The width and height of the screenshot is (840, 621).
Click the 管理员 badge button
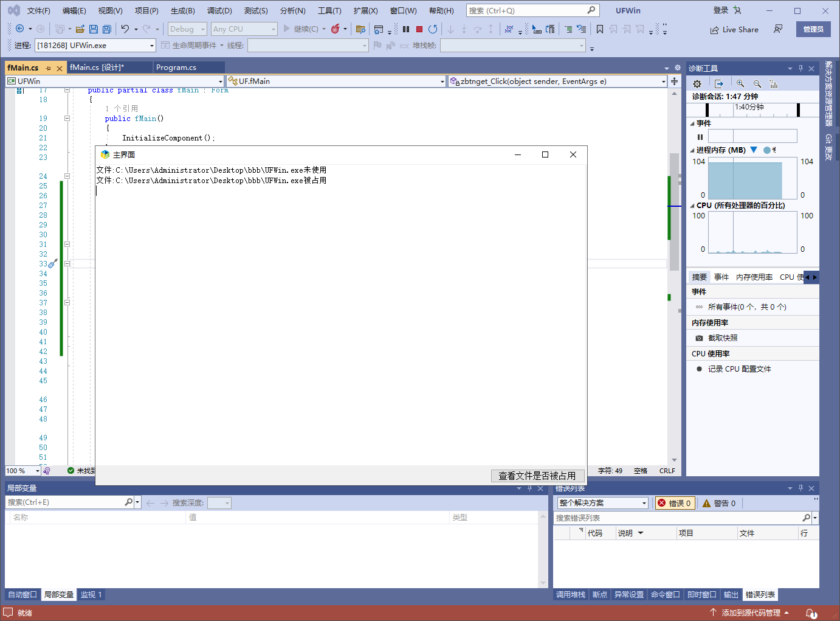click(x=813, y=29)
